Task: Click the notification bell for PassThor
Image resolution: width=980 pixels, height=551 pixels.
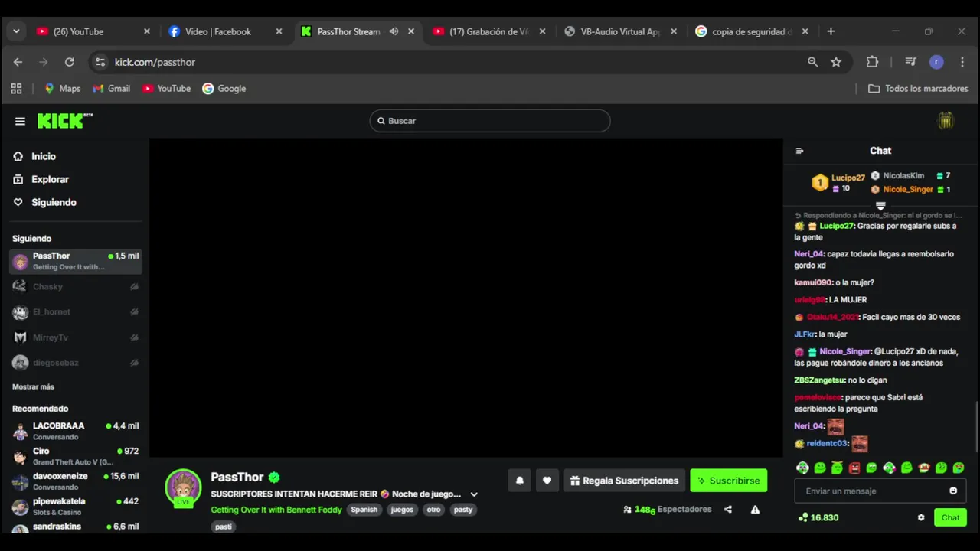Action: [x=520, y=481]
